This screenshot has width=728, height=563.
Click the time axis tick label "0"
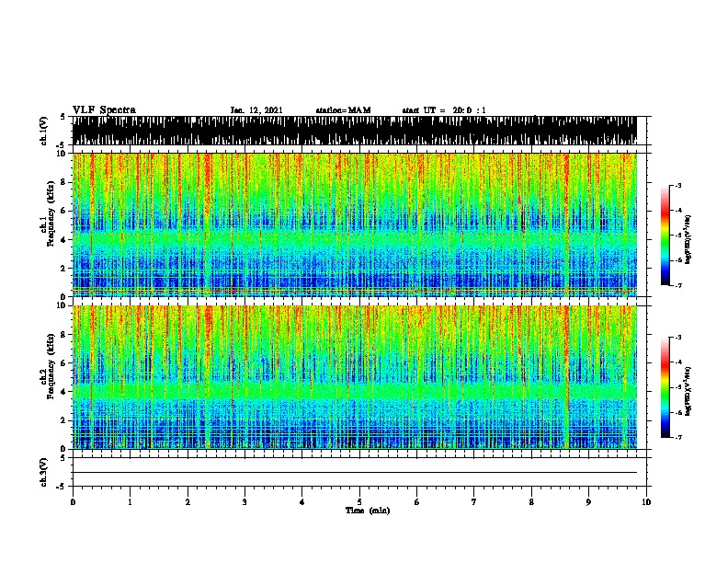[73, 502]
